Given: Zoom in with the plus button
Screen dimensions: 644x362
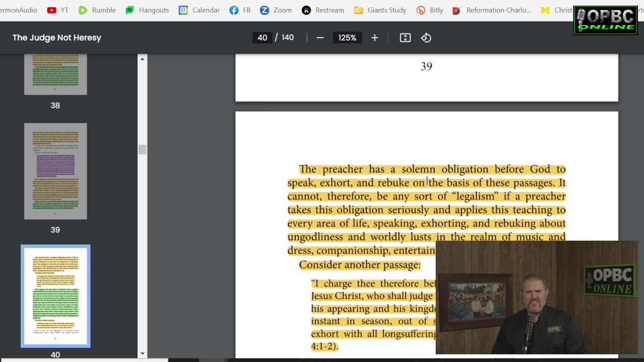Looking at the screenshot, I should (x=374, y=38).
